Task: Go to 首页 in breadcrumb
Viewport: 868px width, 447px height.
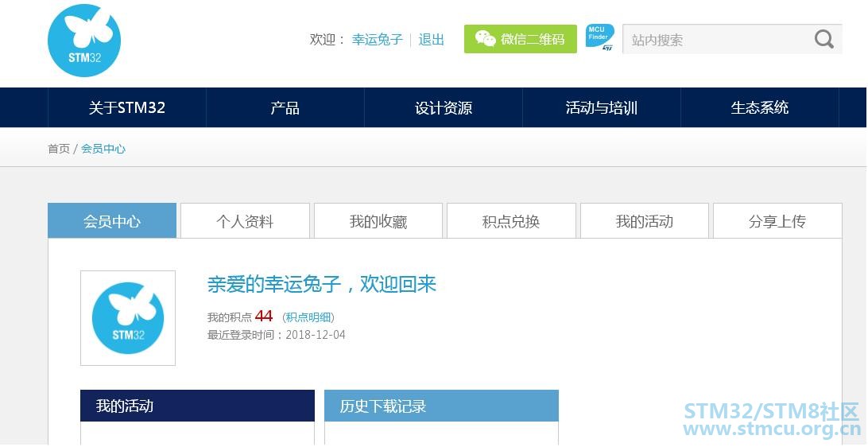Action: pyautogui.click(x=59, y=149)
